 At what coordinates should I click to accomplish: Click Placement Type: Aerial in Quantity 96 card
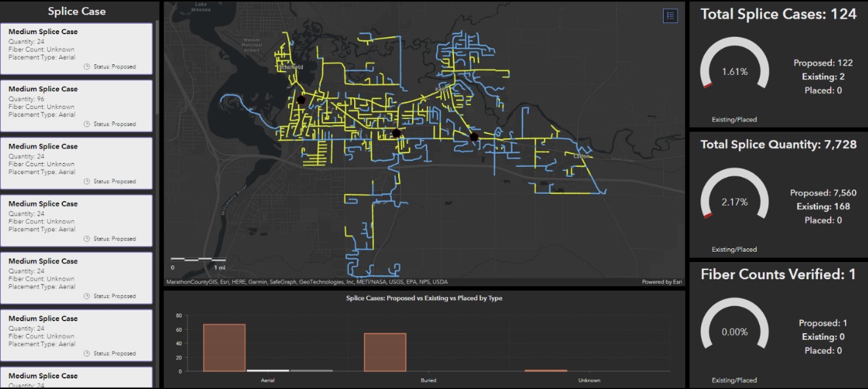(42, 115)
